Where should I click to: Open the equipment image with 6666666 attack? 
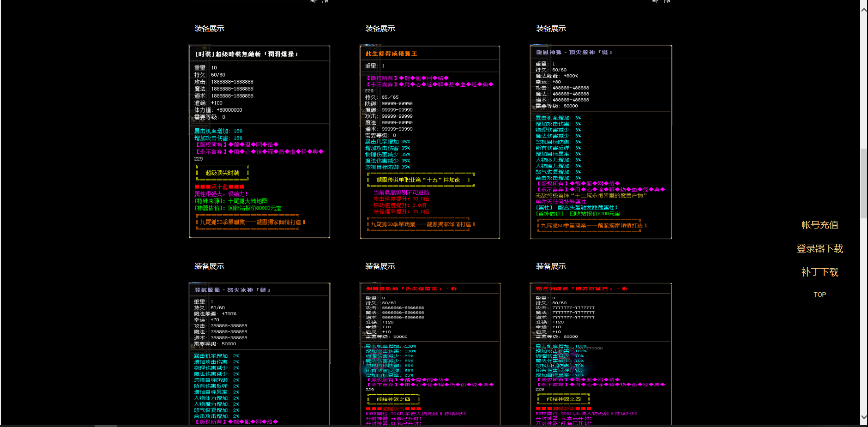430,354
